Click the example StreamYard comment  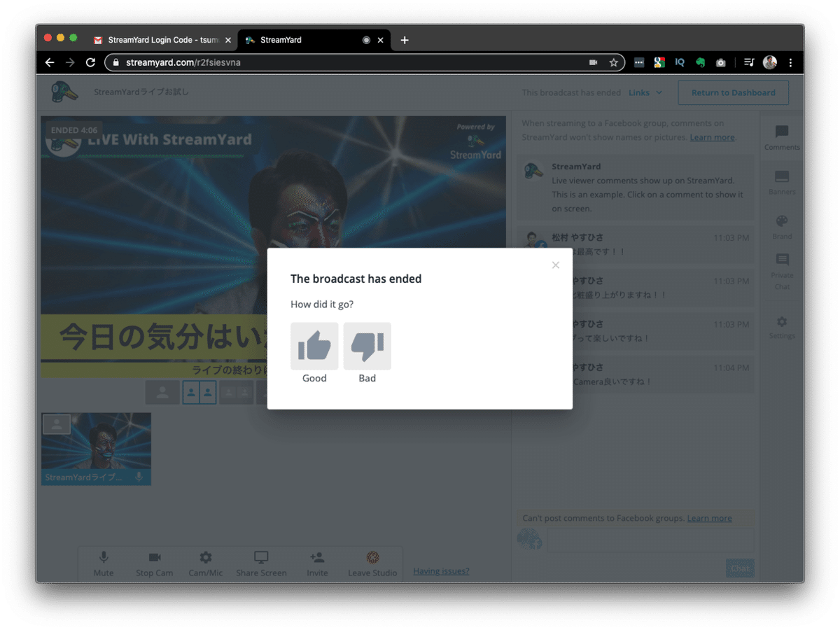pyautogui.click(x=637, y=188)
